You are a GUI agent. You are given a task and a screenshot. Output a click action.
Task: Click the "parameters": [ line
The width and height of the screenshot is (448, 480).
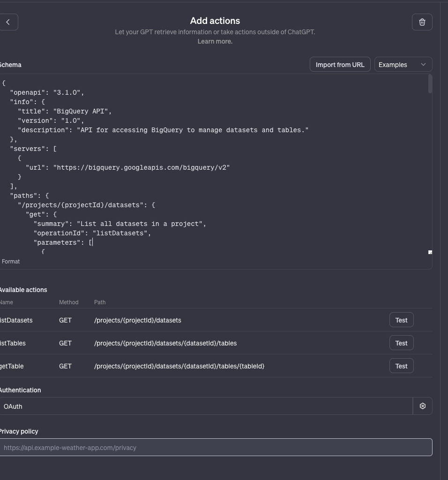(x=63, y=242)
